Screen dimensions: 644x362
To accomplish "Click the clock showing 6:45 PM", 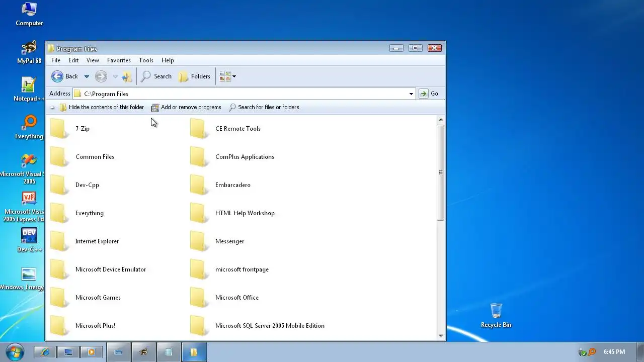I will click(x=614, y=352).
